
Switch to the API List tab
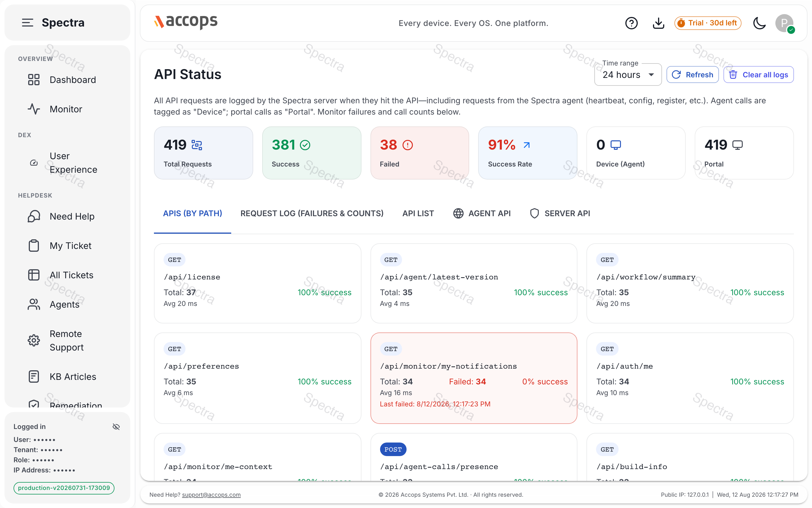point(418,213)
